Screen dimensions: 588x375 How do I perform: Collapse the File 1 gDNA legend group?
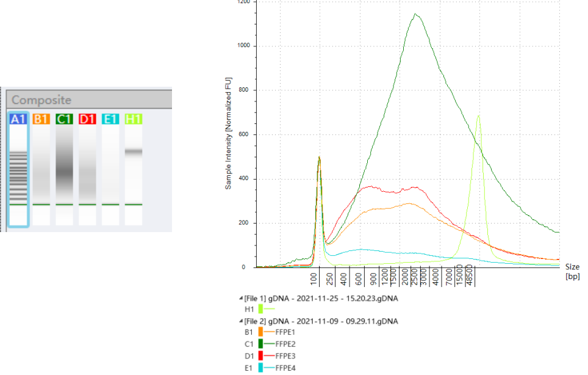point(241,299)
